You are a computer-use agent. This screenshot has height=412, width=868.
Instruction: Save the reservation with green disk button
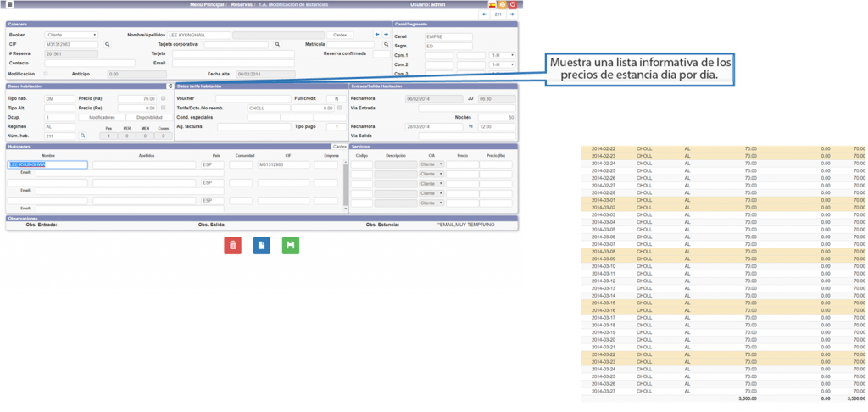click(291, 246)
